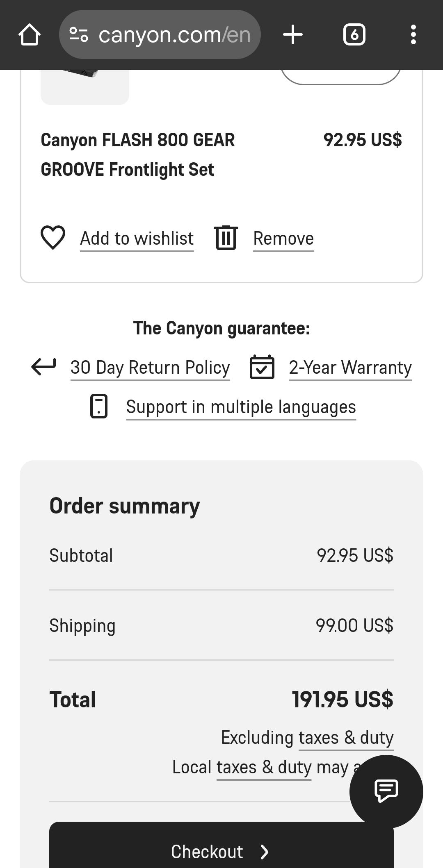The width and height of the screenshot is (443, 868).
Task: Open the live chat bubble
Action: pyautogui.click(x=386, y=791)
